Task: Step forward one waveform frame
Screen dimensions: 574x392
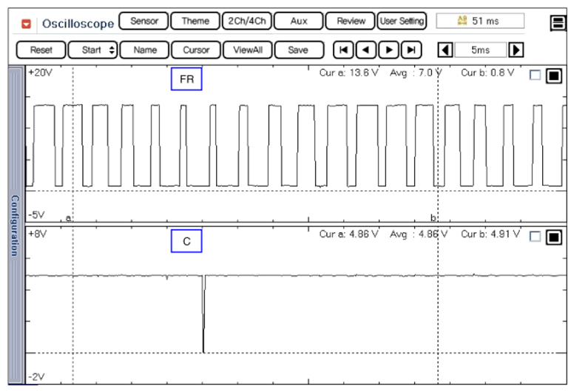Action: coord(388,50)
